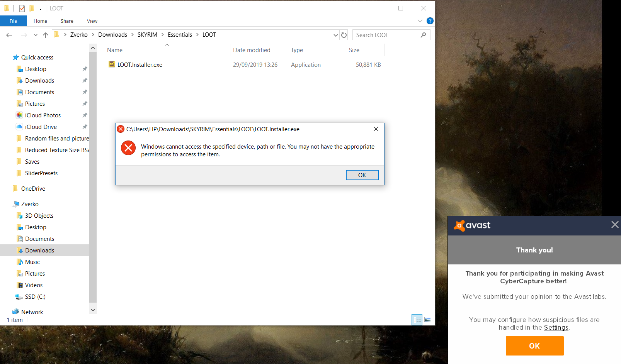Select the LOOT.Installer.exe file

(140, 65)
